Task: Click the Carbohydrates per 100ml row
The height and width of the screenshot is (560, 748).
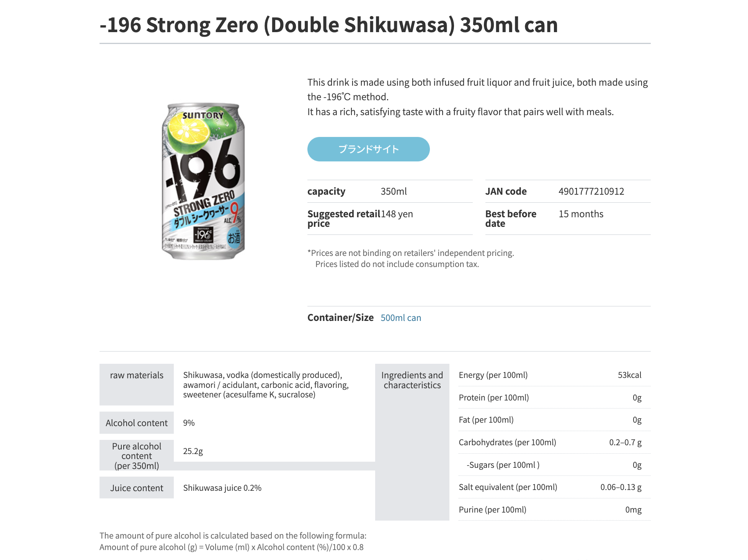Action: point(509,442)
